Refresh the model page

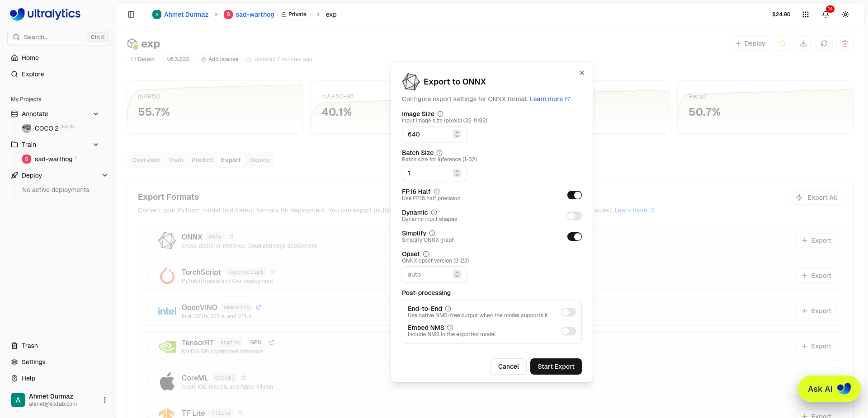[824, 43]
